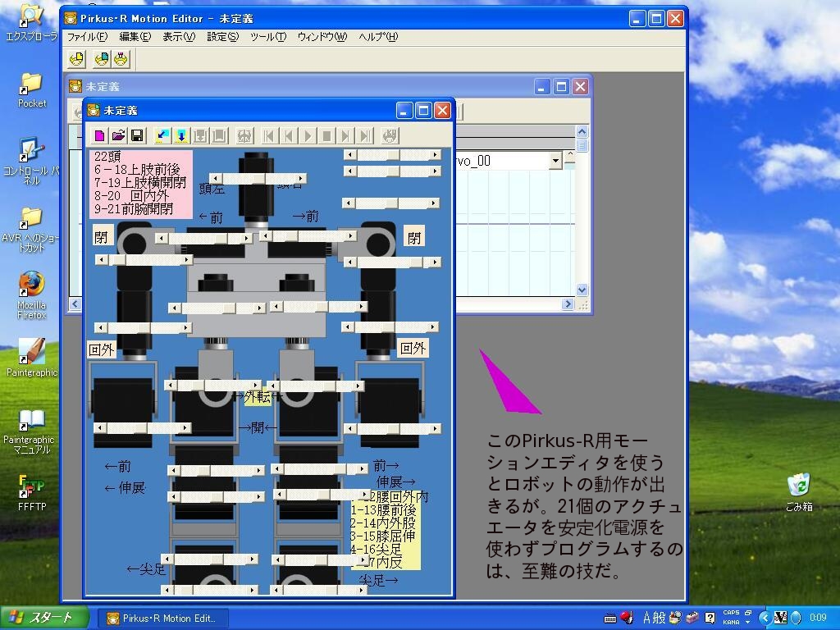
Task: Click the スタート button
Action: 45,618
